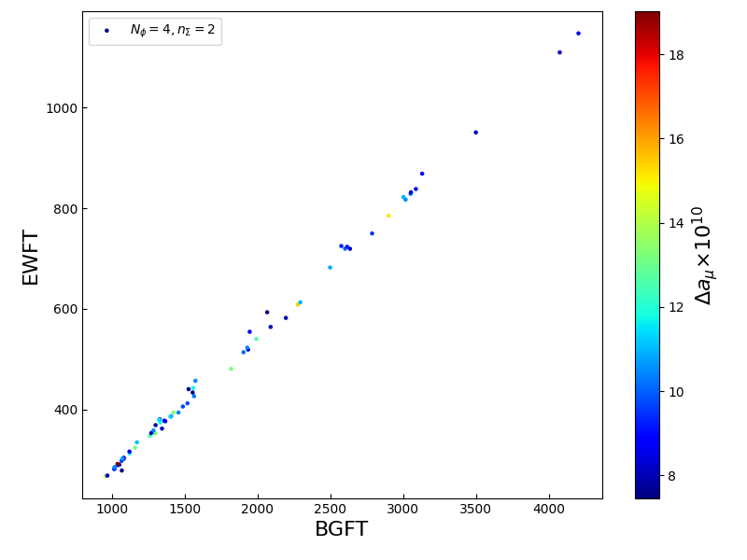Click x-axis tick label 1000
Screen dimensions: 747x560
pyautogui.click(x=112, y=510)
